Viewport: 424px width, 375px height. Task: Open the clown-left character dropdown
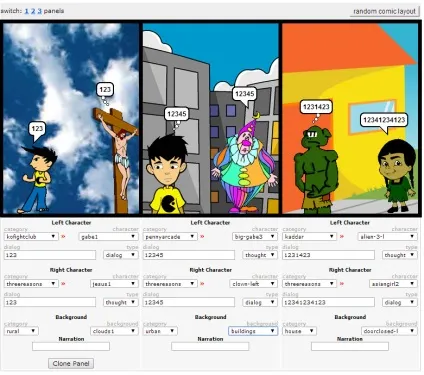(253, 284)
